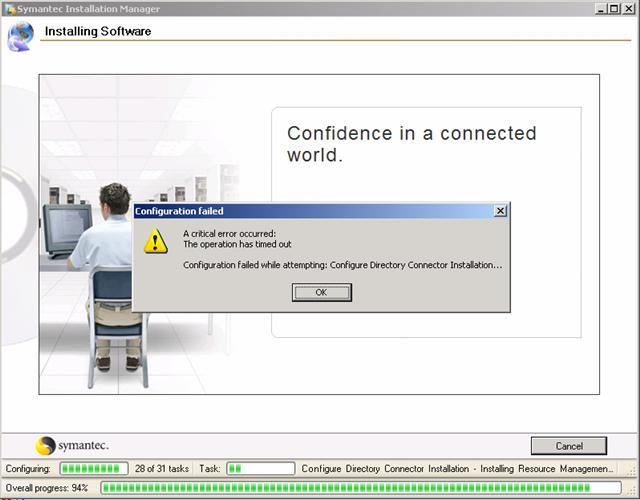This screenshot has height=500, width=640.
Task: Close the Symantec Installation Manager window
Action: point(629,7)
